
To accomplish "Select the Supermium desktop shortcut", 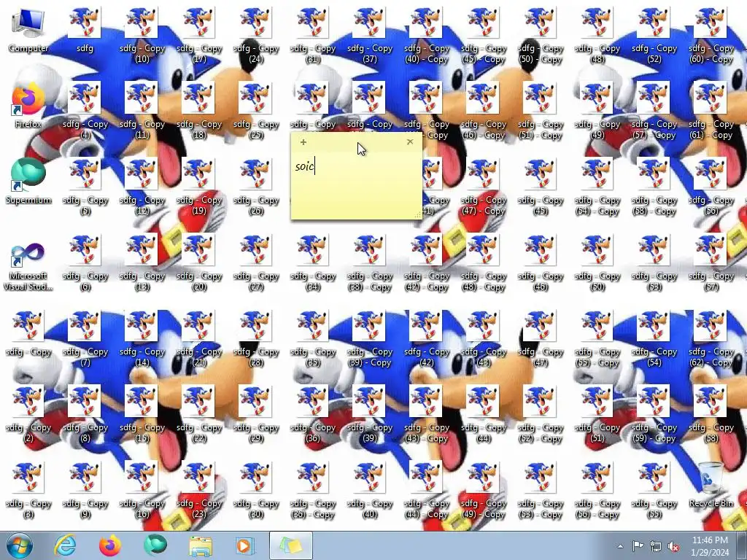I will point(28,182).
